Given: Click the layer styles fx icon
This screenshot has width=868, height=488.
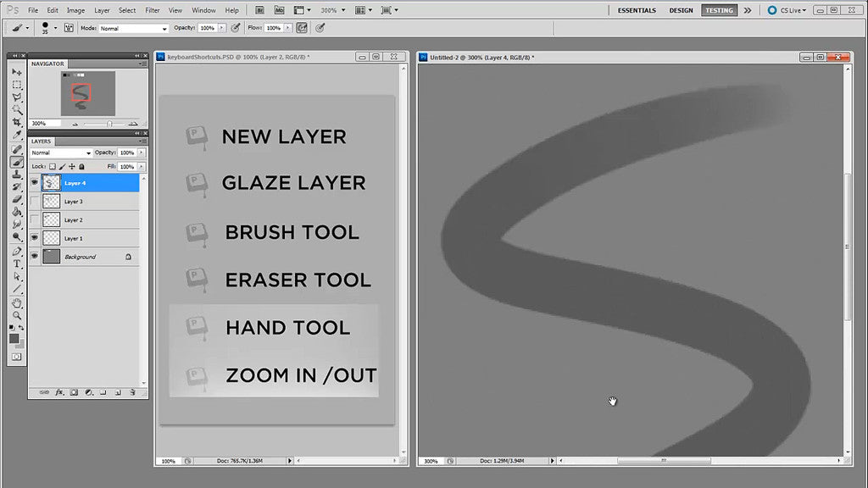Looking at the screenshot, I should 59,392.
